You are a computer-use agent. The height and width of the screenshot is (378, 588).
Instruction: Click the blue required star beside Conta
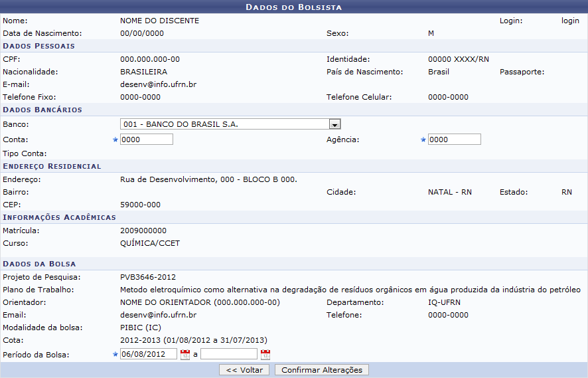click(x=115, y=140)
